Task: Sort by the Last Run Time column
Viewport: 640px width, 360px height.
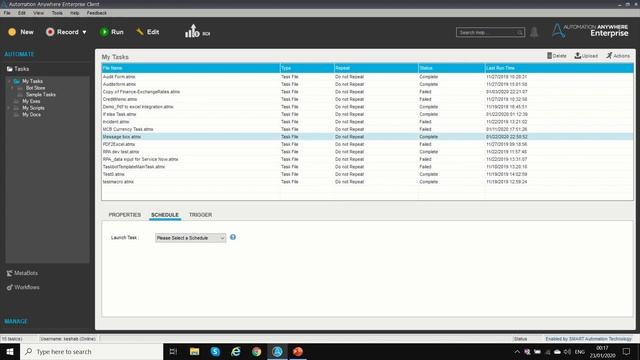Action: [559, 68]
